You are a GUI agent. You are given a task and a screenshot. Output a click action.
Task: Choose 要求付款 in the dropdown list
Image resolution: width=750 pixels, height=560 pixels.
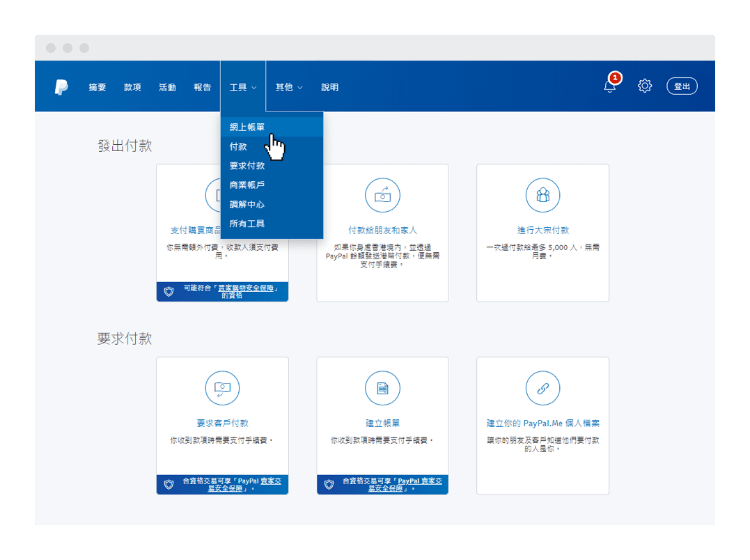point(247,166)
